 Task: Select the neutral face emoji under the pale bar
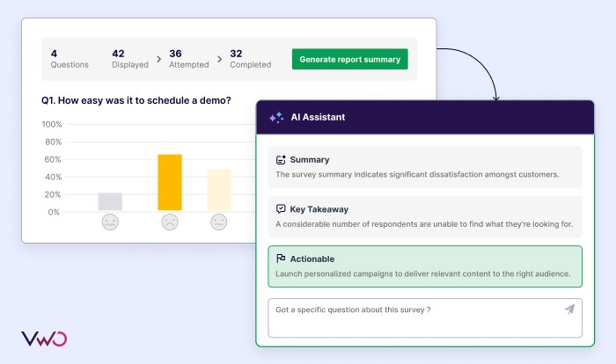[x=219, y=222]
